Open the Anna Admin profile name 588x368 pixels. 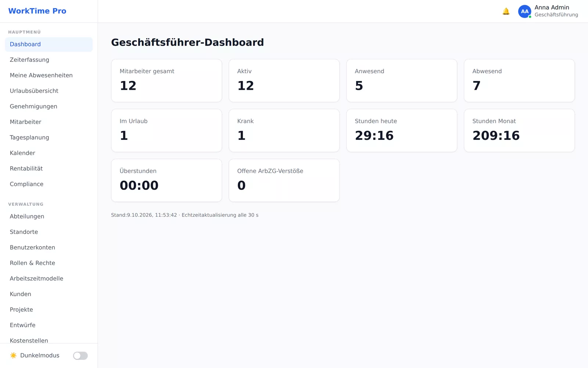point(552,7)
